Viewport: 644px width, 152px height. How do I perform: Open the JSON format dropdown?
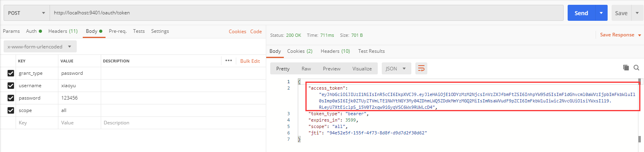pos(396,68)
